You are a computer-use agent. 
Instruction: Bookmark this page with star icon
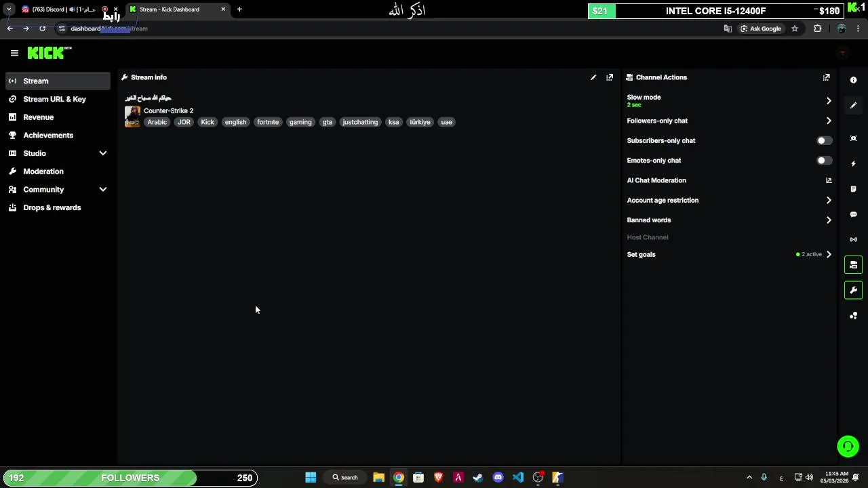pos(795,28)
